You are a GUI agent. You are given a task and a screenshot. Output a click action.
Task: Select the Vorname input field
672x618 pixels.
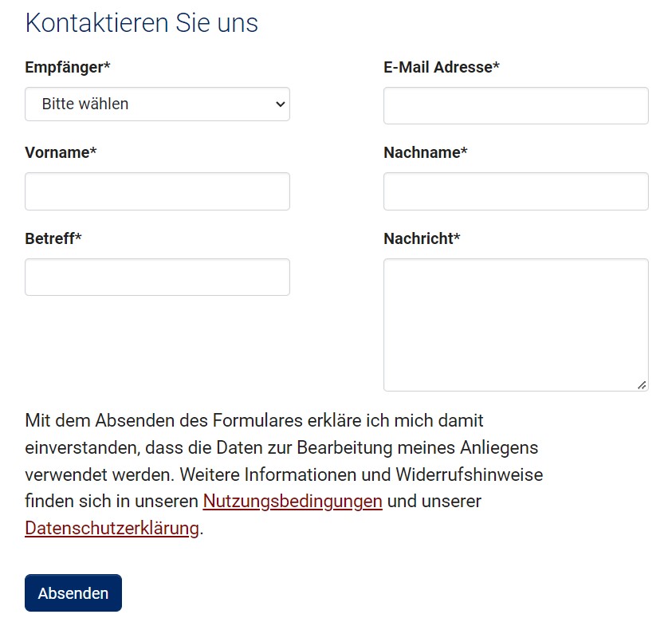157,191
